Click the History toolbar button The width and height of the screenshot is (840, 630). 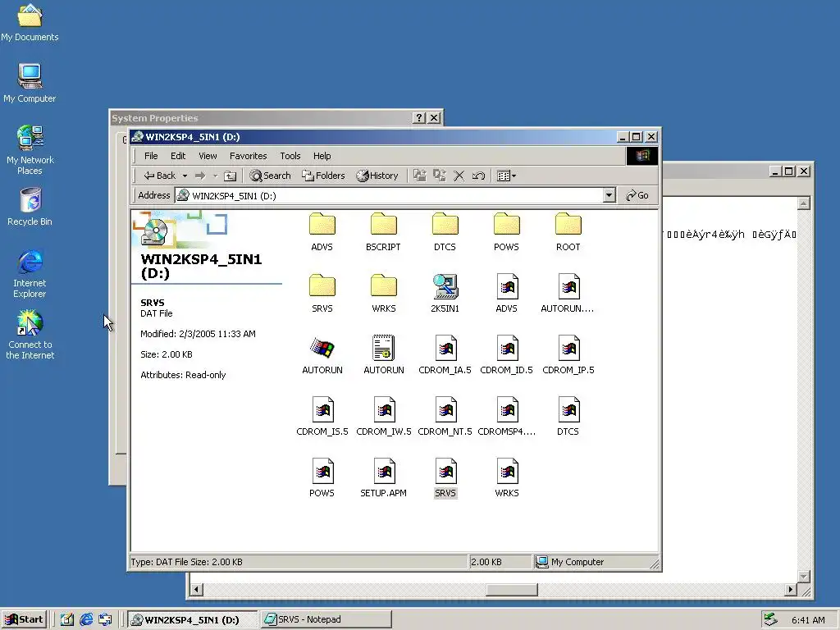(x=377, y=176)
